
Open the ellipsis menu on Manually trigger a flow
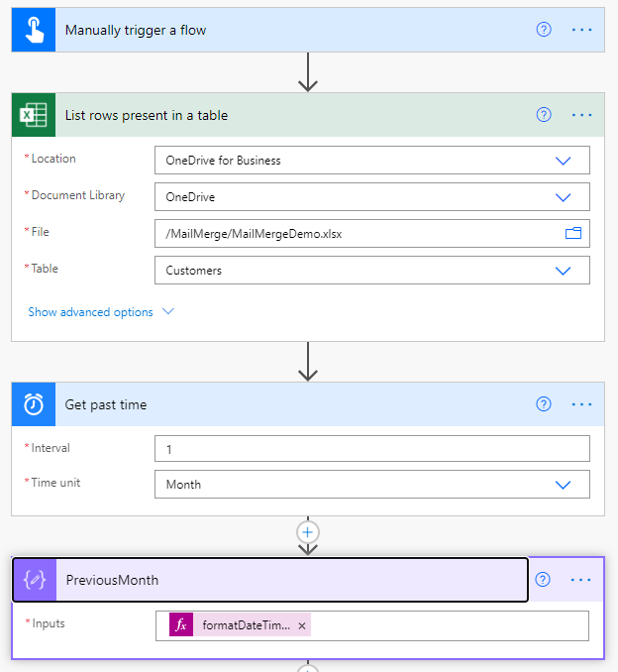[582, 30]
